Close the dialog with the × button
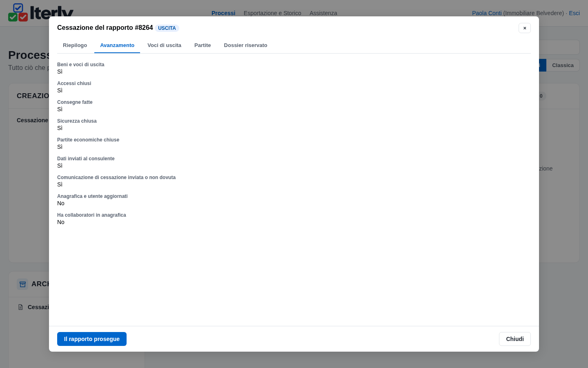Screen dimensions: 588x368 (x=525, y=28)
